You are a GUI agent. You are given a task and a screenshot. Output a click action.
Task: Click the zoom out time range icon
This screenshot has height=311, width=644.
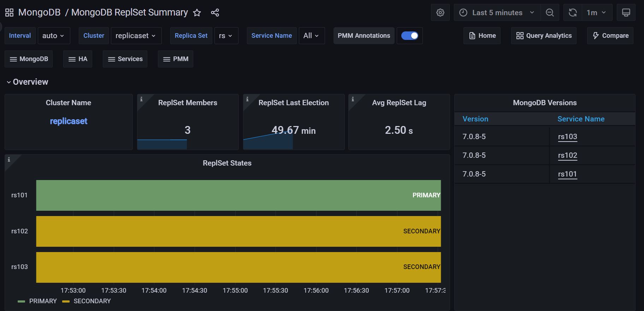pos(550,13)
